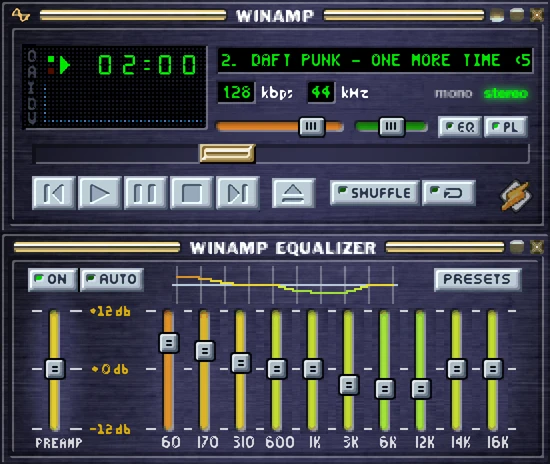Click the Play button
550x464 pixels.
click(x=100, y=193)
